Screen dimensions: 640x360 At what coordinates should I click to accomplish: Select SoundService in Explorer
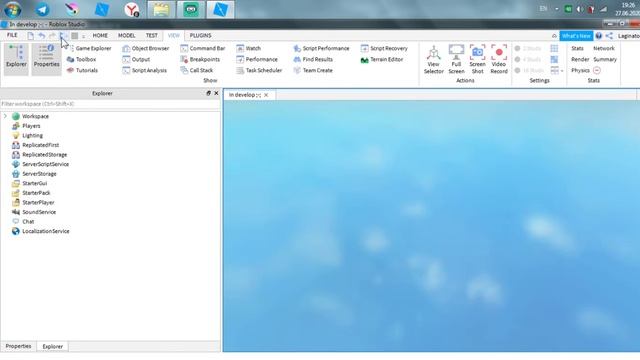pos(39,212)
